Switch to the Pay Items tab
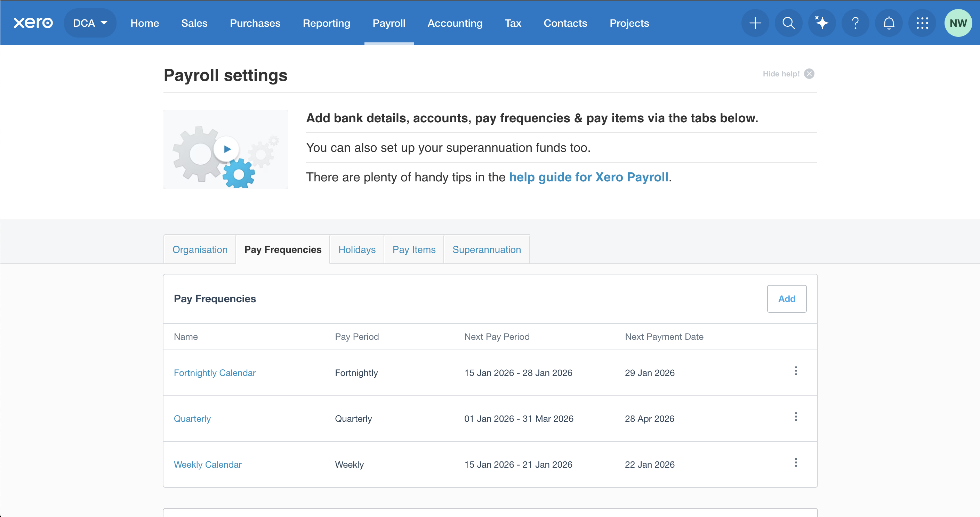This screenshot has height=517, width=980. pyautogui.click(x=414, y=249)
